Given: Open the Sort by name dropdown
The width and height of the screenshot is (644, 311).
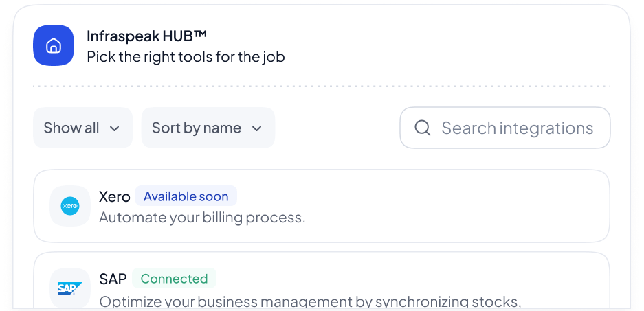Looking at the screenshot, I should (x=208, y=128).
